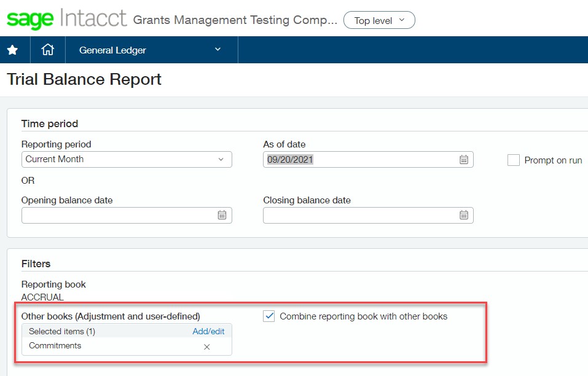
Task: Uncheck Combine reporting book with other books
Action: (269, 316)
